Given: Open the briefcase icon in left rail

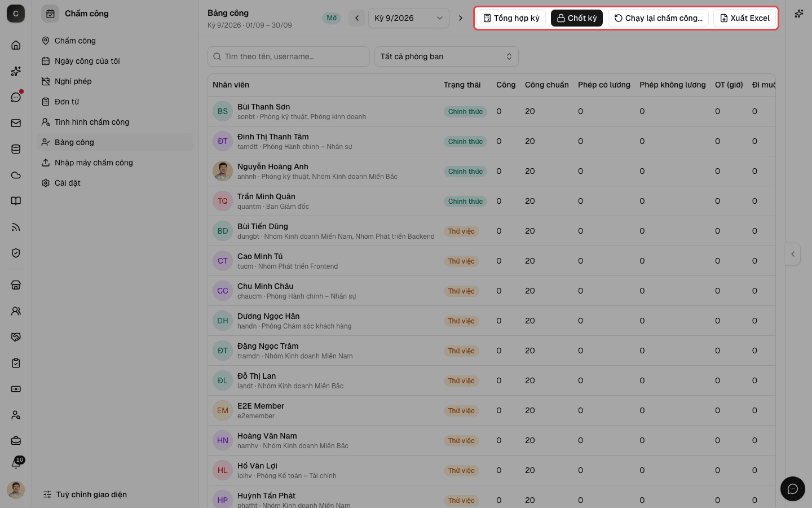Looking at the screenshot, I should (16, 440).
